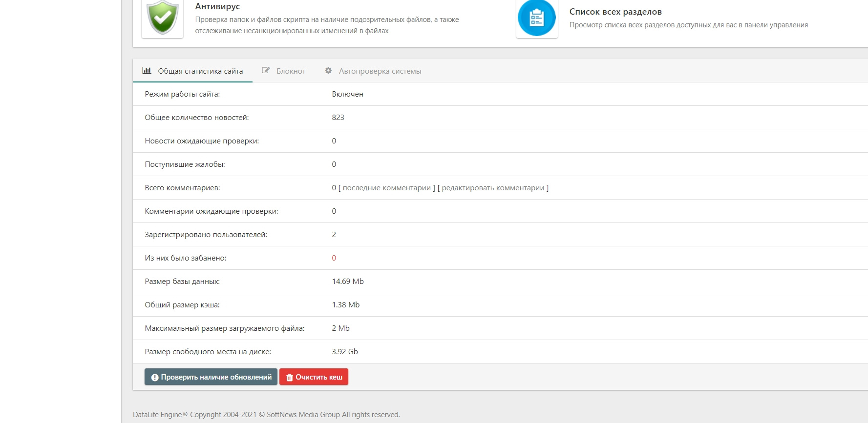
Task: Click the gear icon for system autocheck
Action: [x=328, y=70]
